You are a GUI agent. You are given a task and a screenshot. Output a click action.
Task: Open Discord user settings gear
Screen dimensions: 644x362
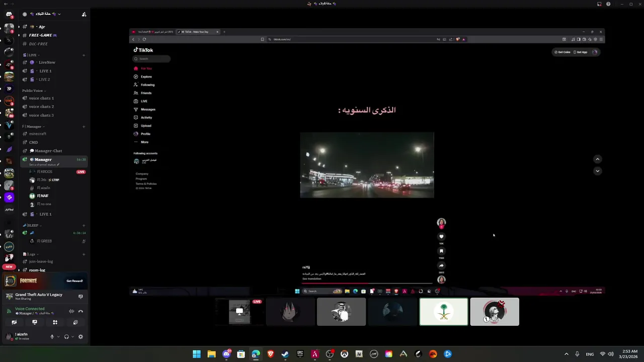coord(80,337)
